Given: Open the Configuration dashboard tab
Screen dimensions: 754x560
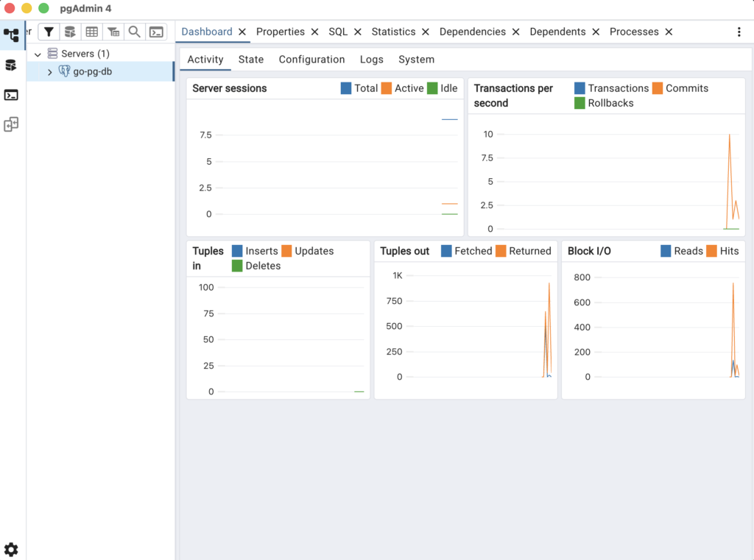Looking at the screenshot, I should (x=311, y=60).
